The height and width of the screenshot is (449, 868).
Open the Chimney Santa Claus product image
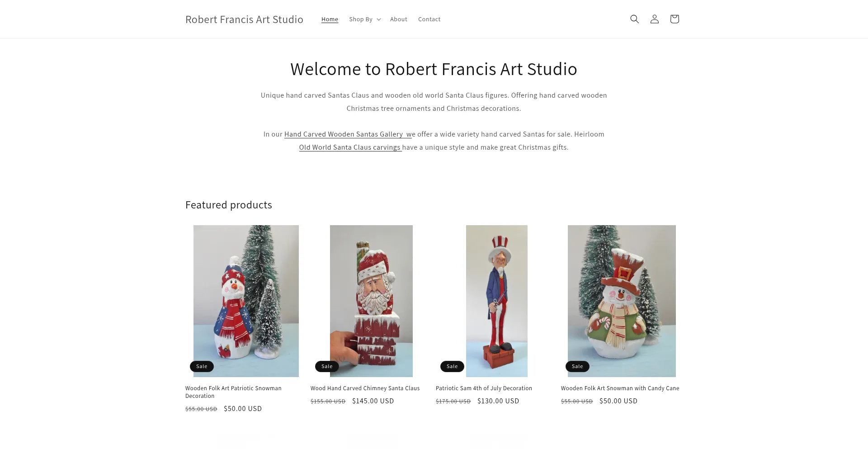[x=371, y=301]
